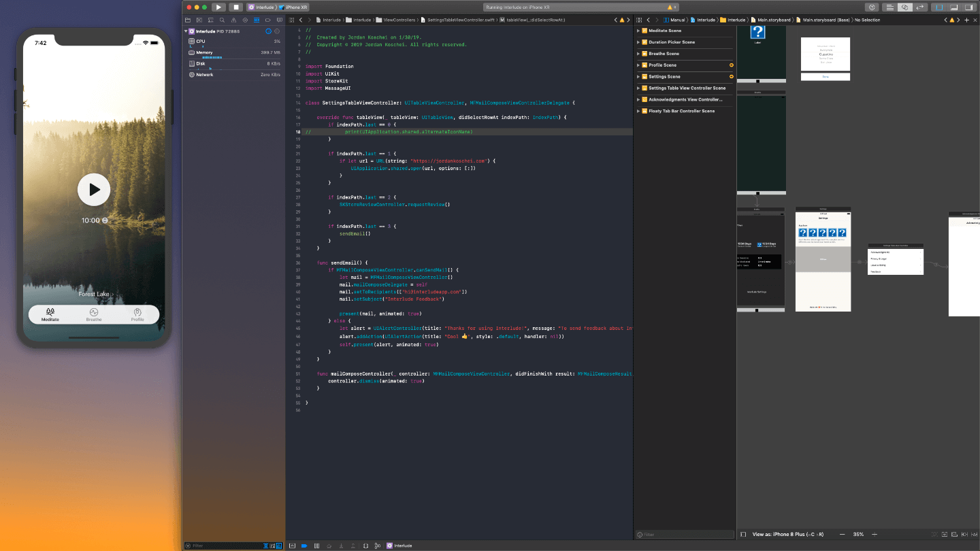Collapse the Interlude process disclosure triangle

point(186,31)
